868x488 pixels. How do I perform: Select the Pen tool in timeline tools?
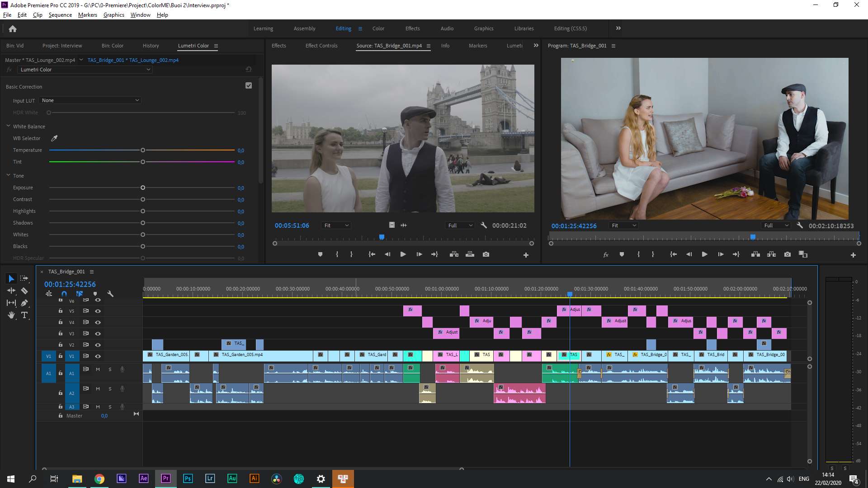click(x=24, y=303)
